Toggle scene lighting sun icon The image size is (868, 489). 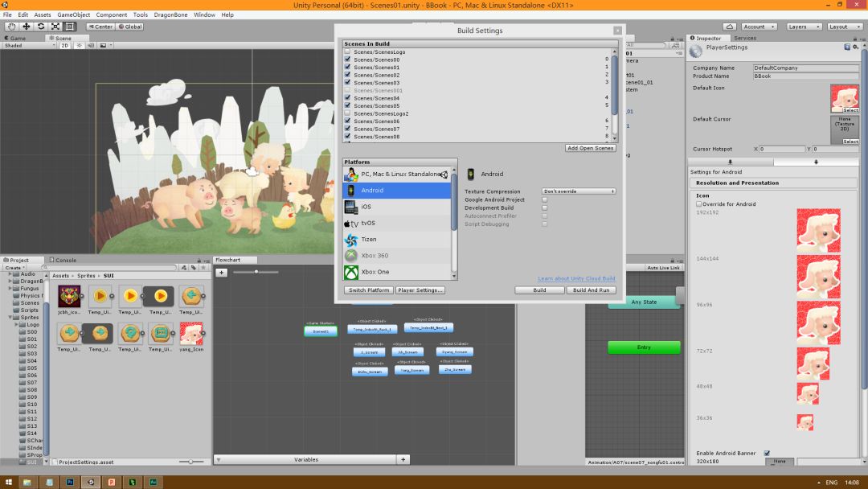80,46
